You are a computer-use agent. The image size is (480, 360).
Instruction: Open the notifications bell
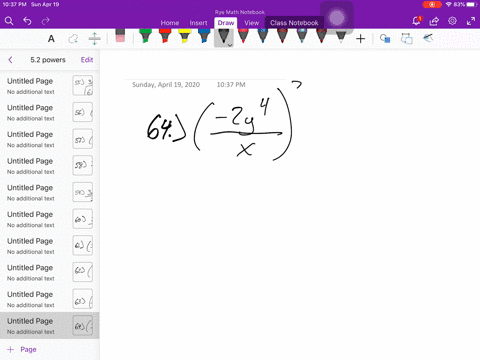click(416, 21)
